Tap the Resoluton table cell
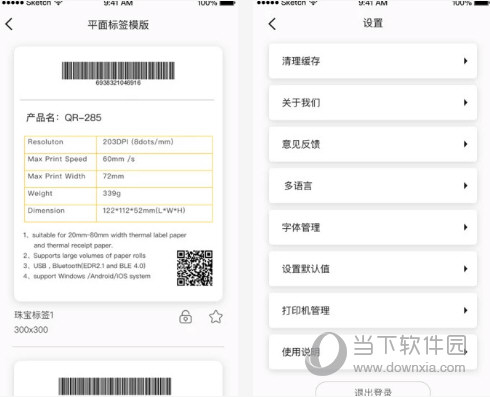 point(60,145)
